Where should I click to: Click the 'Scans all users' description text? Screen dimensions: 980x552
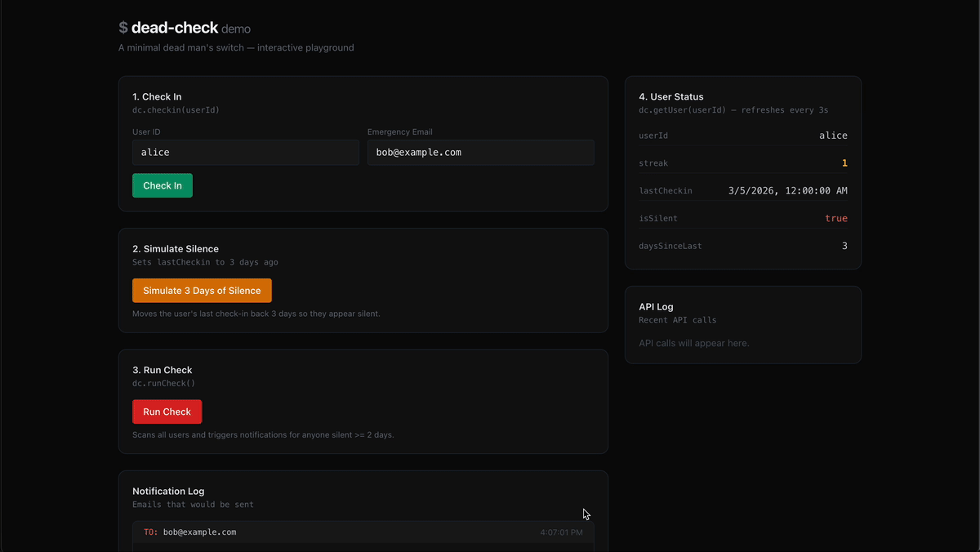(x=263, y=434)
